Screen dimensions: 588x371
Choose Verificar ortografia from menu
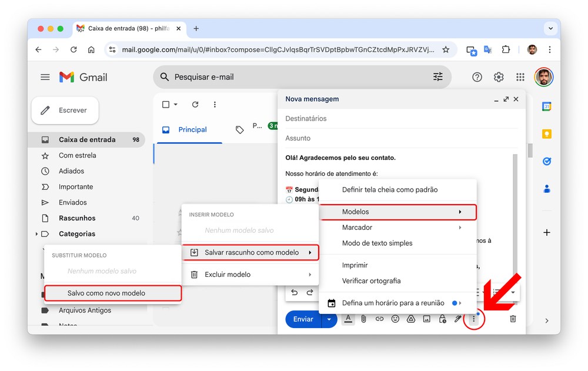(x=371, y=281)
